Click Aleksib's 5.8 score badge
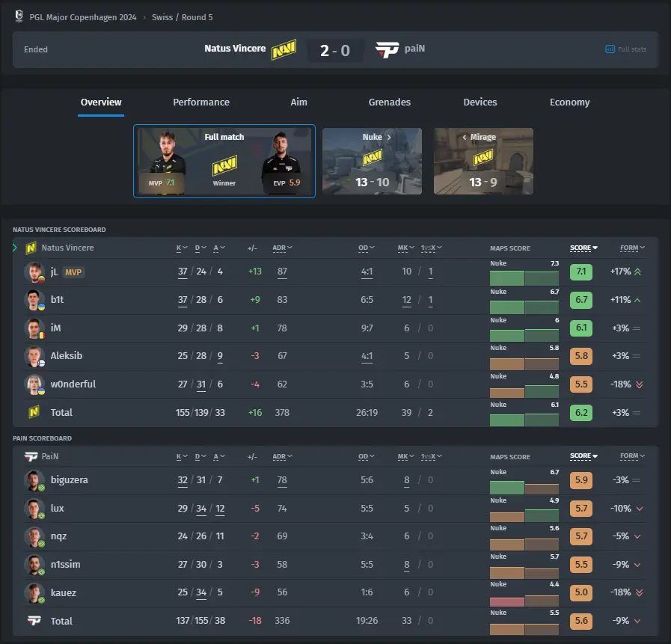 click(581, 356)
